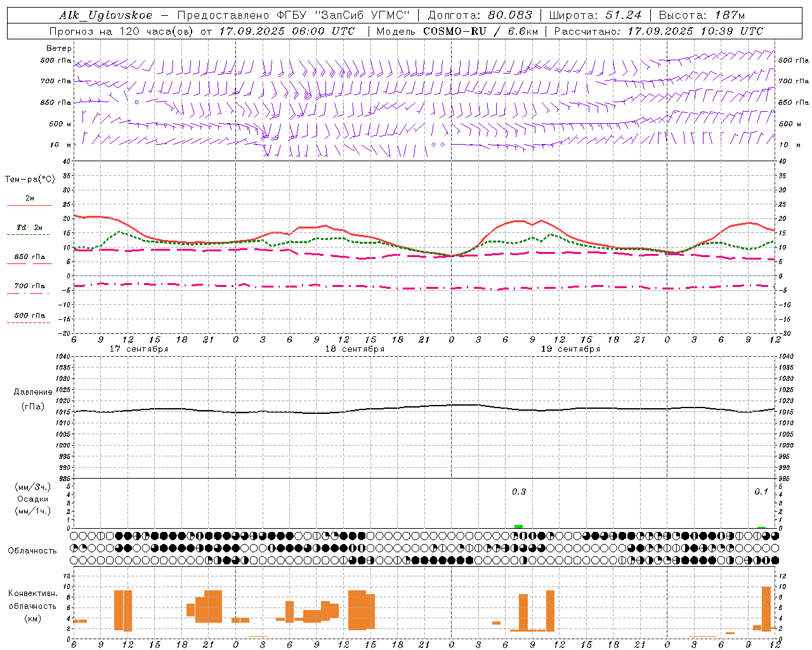The width and height of the screenshot is (812, 650).
Task: Click the (мм/1ч.) precipitation unit label
Action: 33,511
